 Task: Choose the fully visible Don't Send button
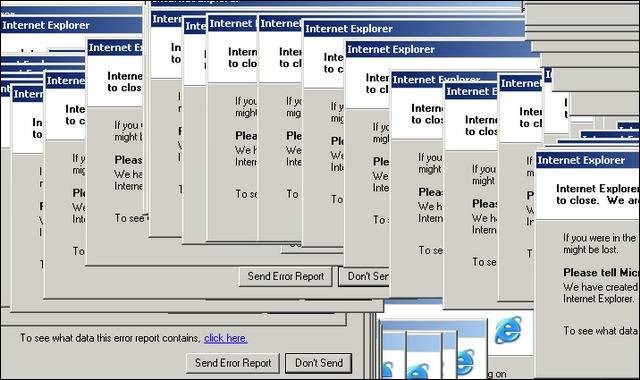tap(318, 363)
